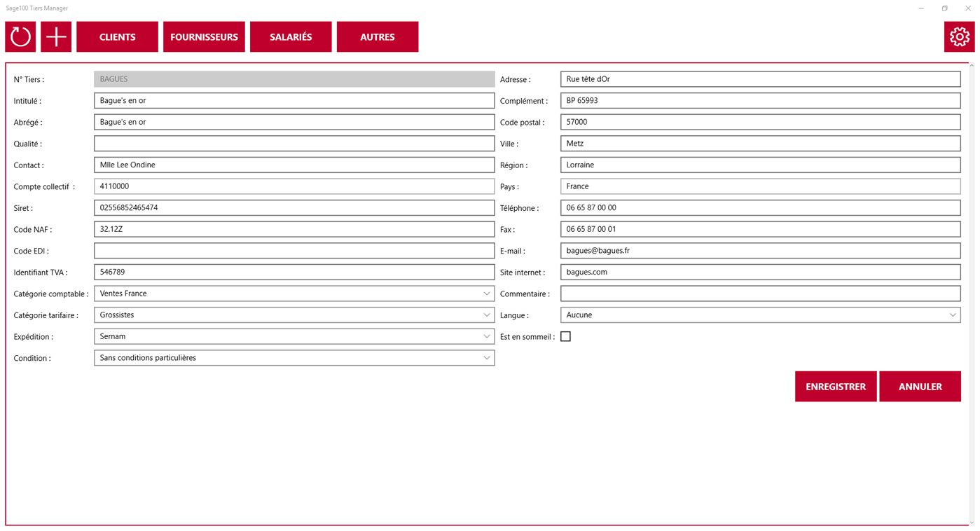Open the settings gear icon
This screenshot has width=980, height=531.
tap(958, 36)
